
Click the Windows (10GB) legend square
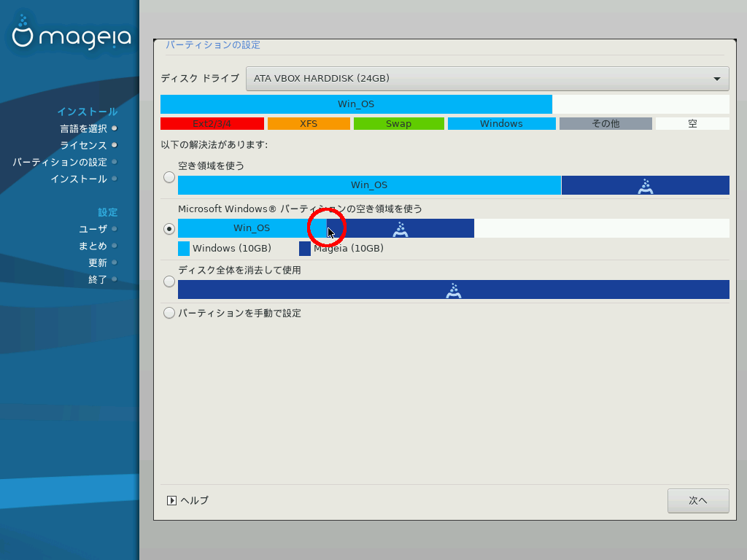[x=184, y=249]
